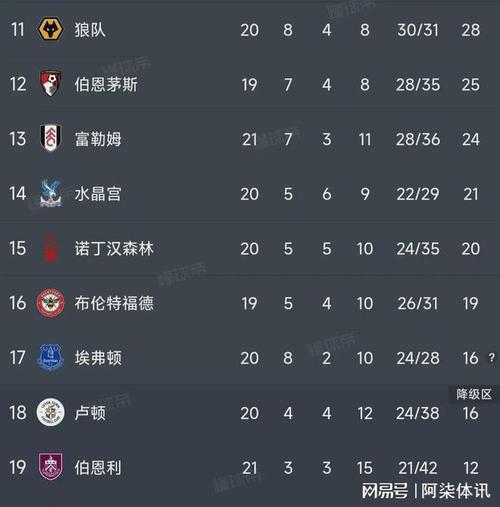Open the 卢顿 team name
The image size is (500, 507).
pyautogui.click(x=90, y=413)
